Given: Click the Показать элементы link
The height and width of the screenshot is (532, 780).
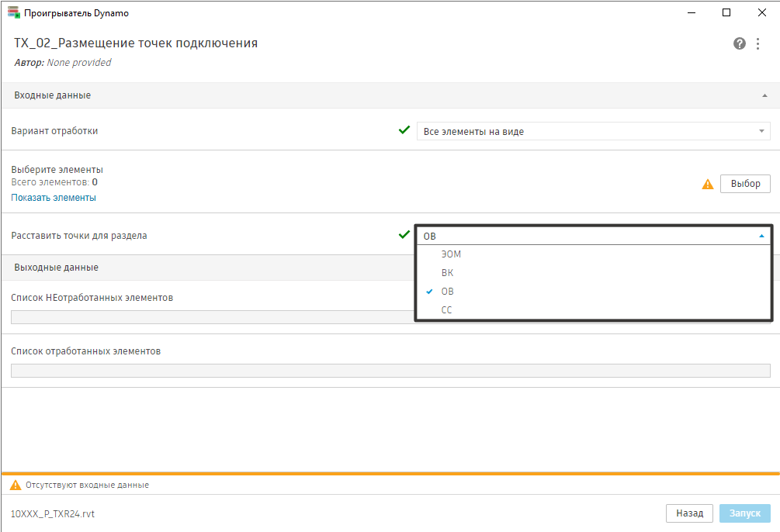Looking at the screenshot, I should pyautogui.click(x=54, y=198).
